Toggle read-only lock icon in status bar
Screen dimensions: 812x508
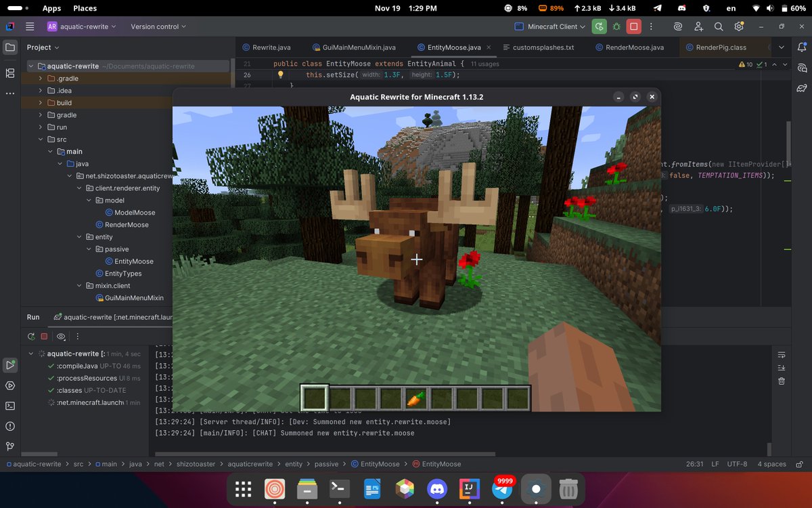point(800,464)
